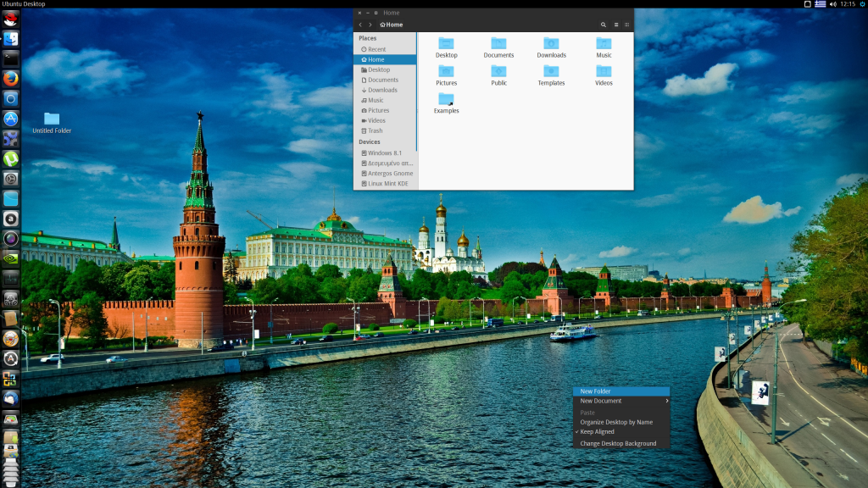Select Music in the Places sidebar
Viewport: 868px width, 488px height.
coord(385,100)
